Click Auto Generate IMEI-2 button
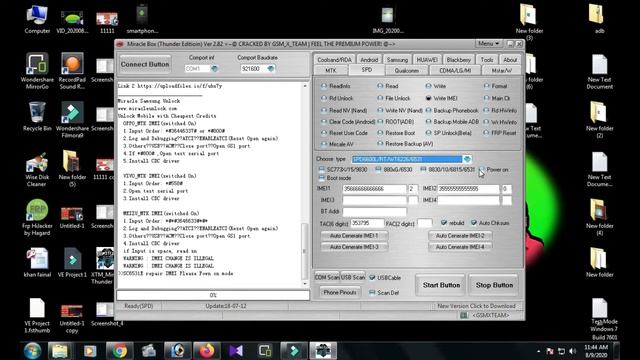 pyautogui.click(x=460, y=236)
